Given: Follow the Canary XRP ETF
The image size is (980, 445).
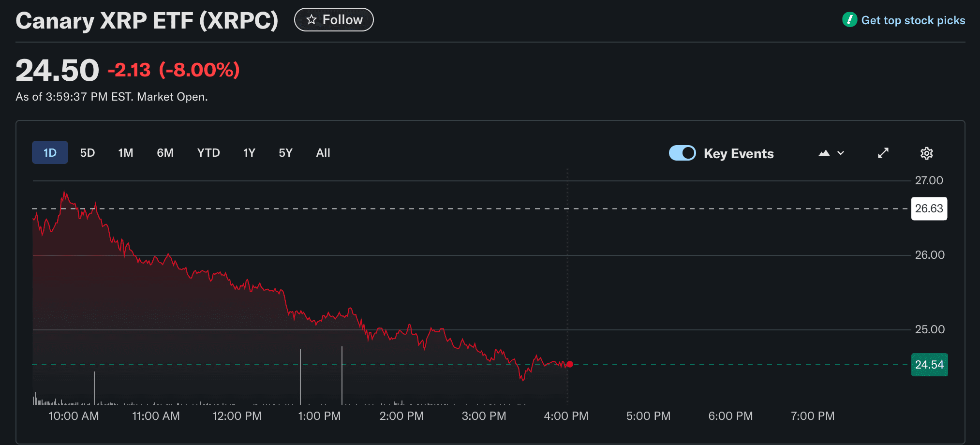Looking at the screenshot, I should (334, 20).
